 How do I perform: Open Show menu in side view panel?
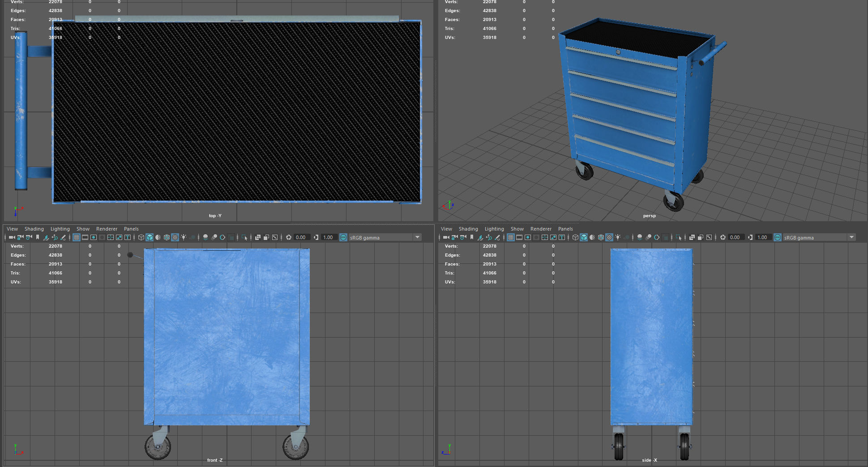click(517, 229)
